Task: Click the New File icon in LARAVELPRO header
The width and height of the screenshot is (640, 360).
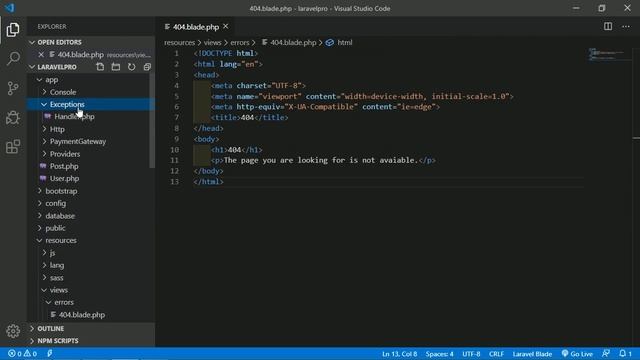Action: coord(100,67)
